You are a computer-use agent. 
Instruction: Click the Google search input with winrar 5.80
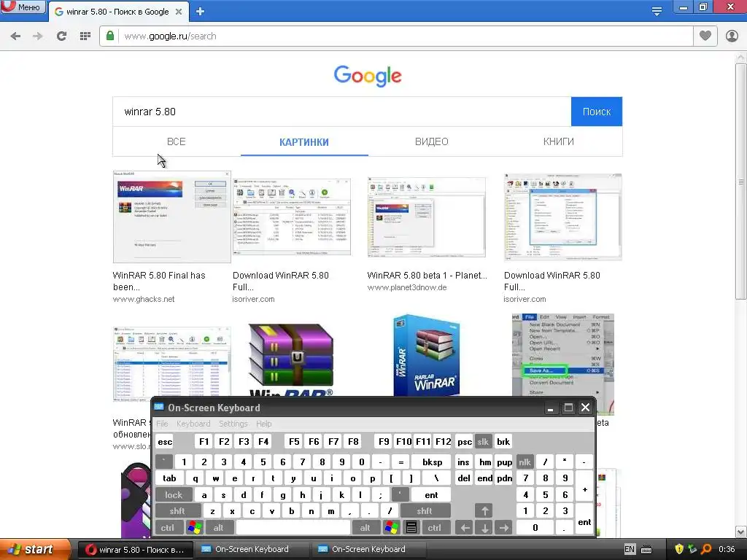(341, 112)
